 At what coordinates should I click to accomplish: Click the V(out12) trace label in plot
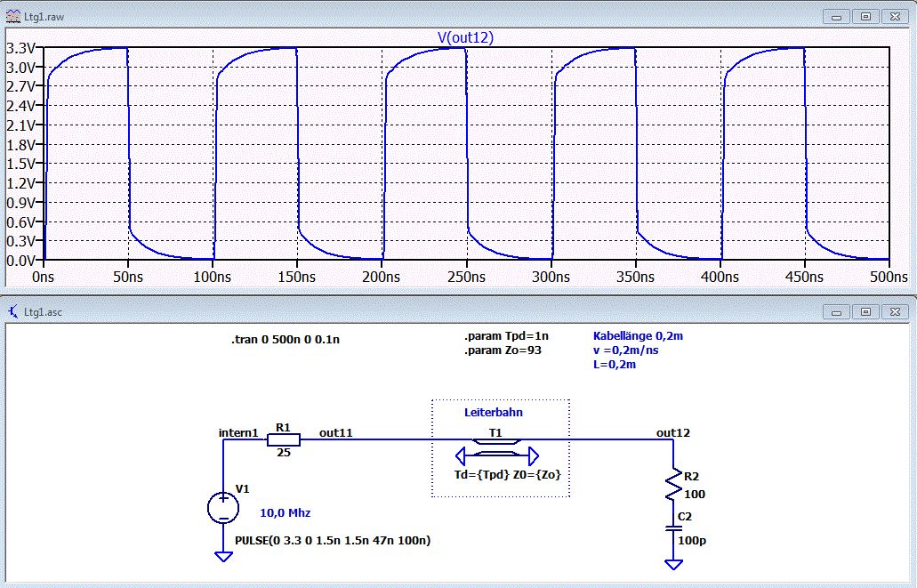[465, 37]
